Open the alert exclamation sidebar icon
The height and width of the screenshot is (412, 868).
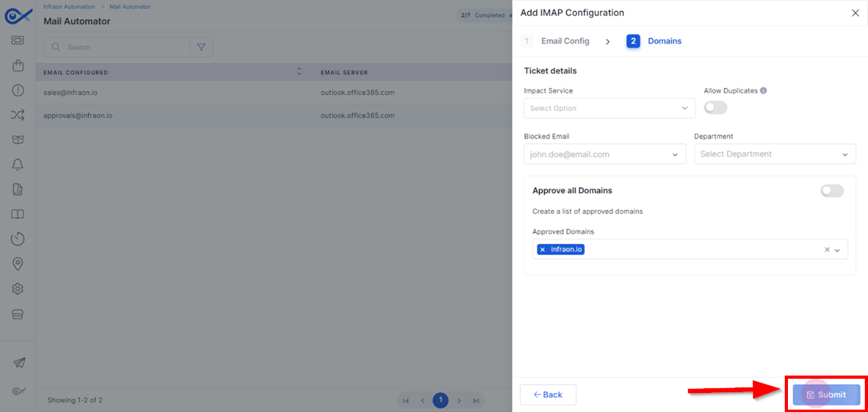tap(17, 90)
